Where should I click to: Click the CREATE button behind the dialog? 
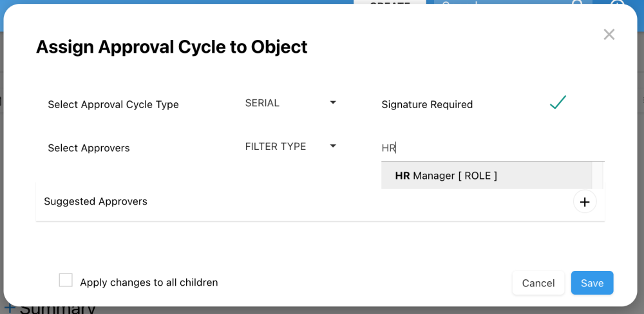(x=390, y=4)
